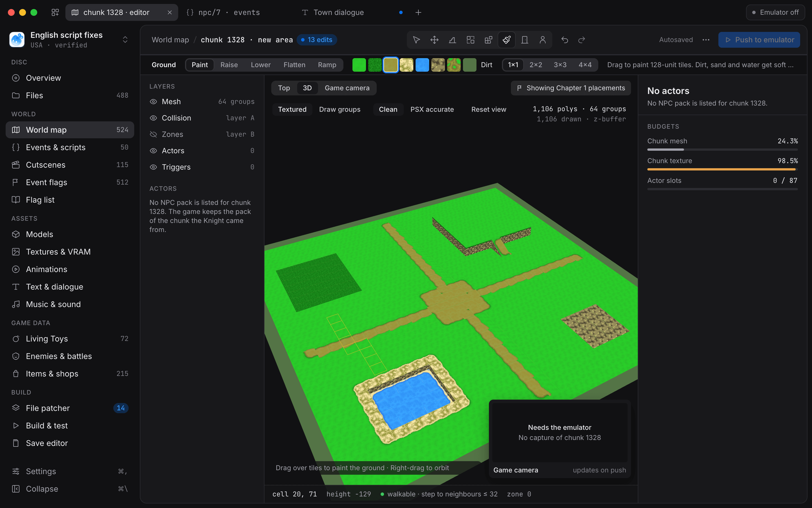Viewport: 812px width, 508px height.
Task: Select the dashed-squares region tool
Action: point(470,40)
